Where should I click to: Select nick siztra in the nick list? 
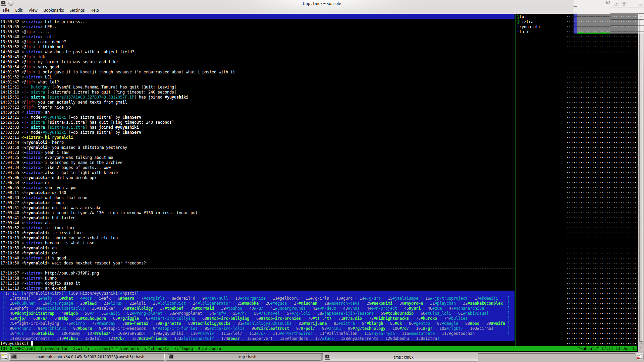click(x=526, y=22)
